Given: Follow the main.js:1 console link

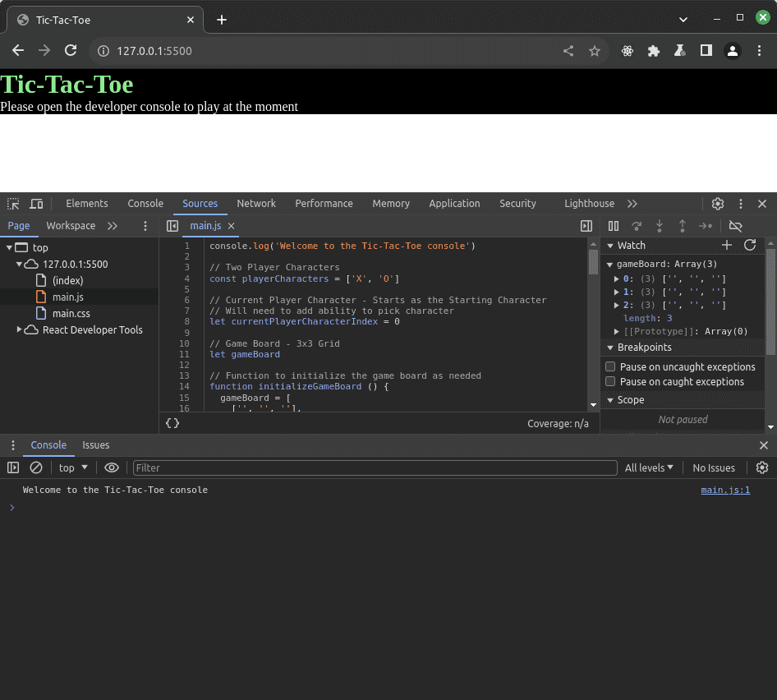Looking at the screenshot, I should 726,490.
